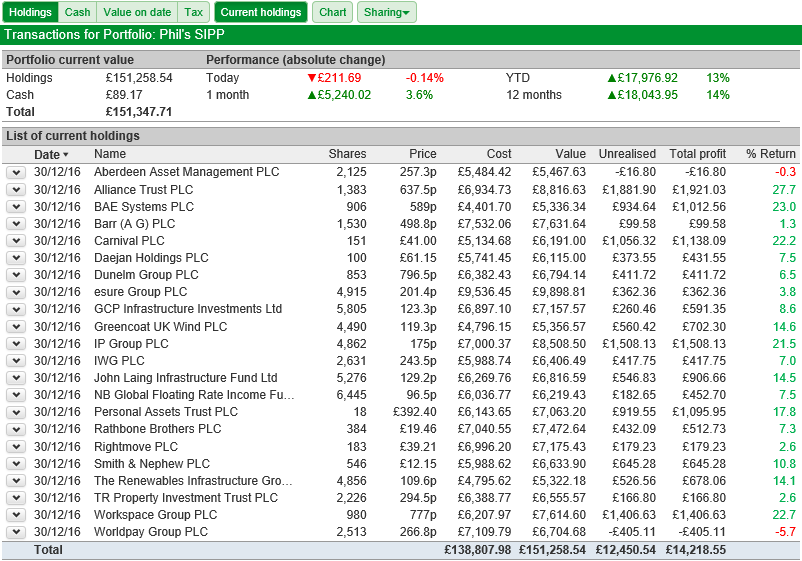Image resolution: width=802 pixels, height=561 pixels.
Task: Sort by the Price column header
Action: tap(422, 154)
